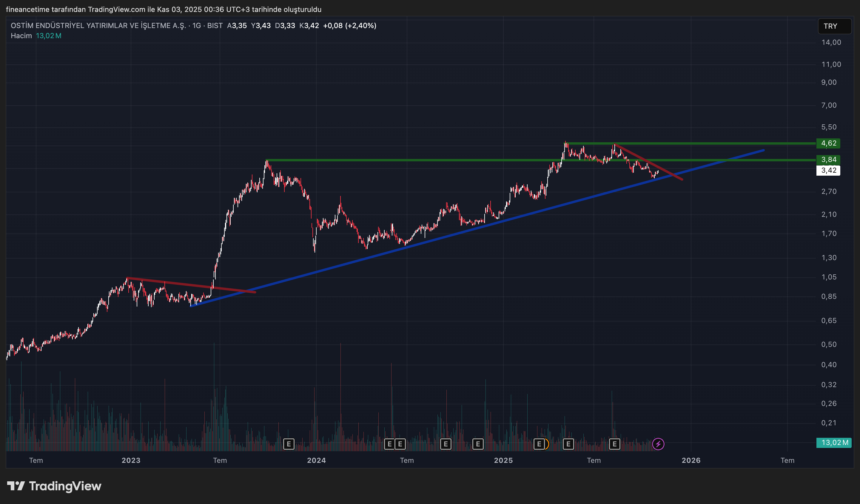Click the right E of the adjacent pair
Image resolution: width=860 pixels, height=504 pixels.
coord(400,444)
